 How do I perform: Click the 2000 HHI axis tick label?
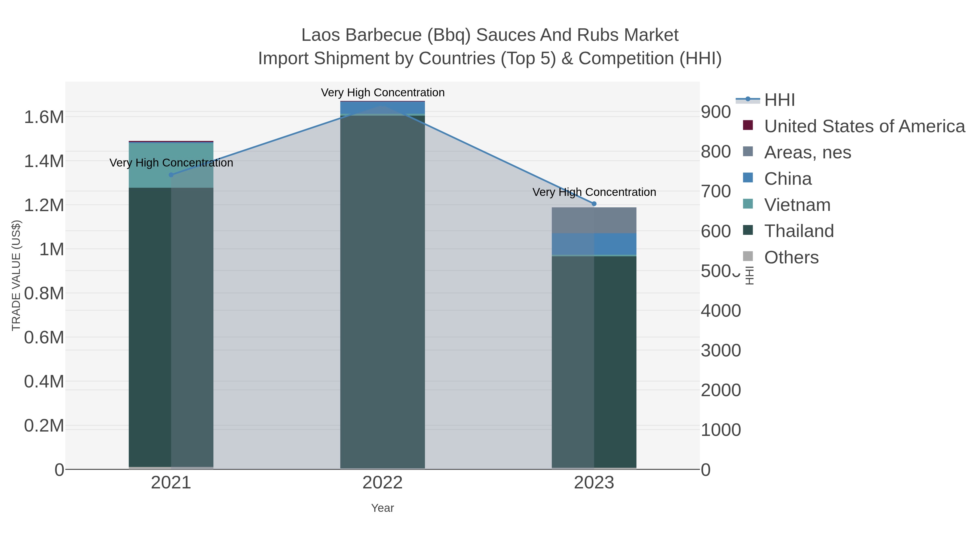pos(721,390)
